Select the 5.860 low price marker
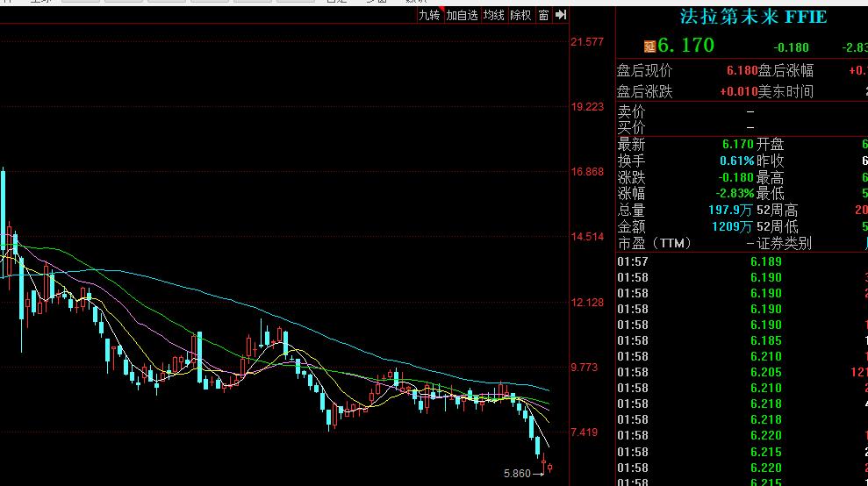 [x=517, y=473]
